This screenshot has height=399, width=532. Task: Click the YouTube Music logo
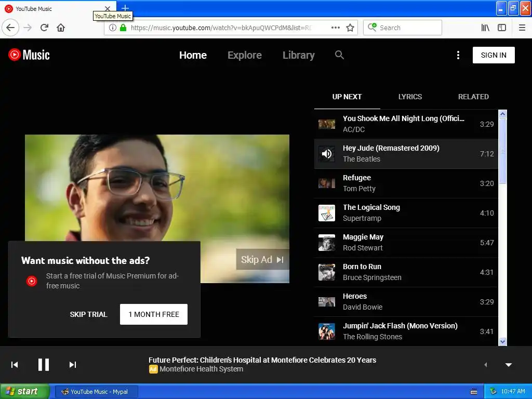point(29,55)
